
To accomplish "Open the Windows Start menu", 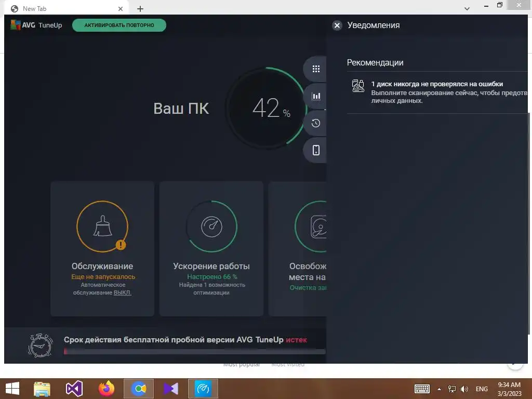I will pyautogui.click(x=12, y=389).
